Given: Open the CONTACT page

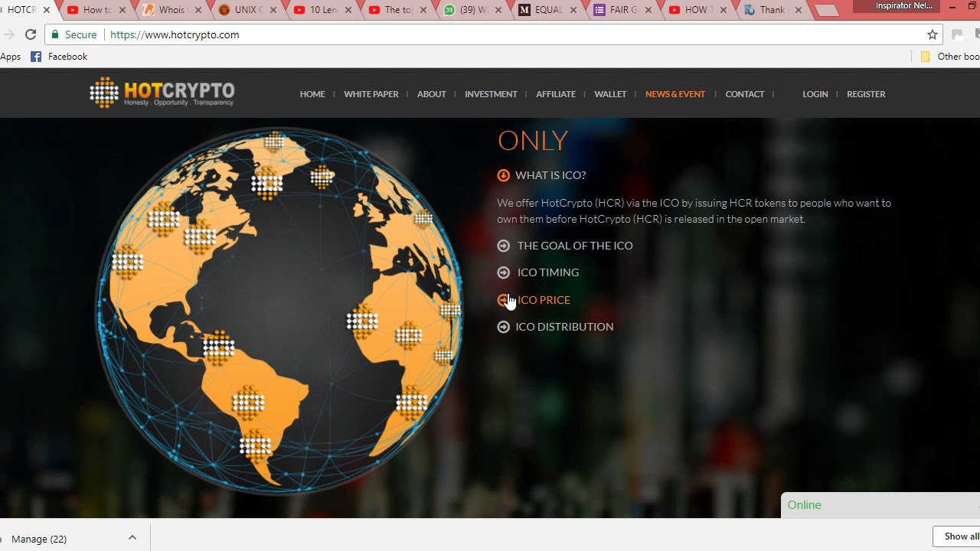Looking at the screenshot, I should pyautogui.click(x=745, y=94).
